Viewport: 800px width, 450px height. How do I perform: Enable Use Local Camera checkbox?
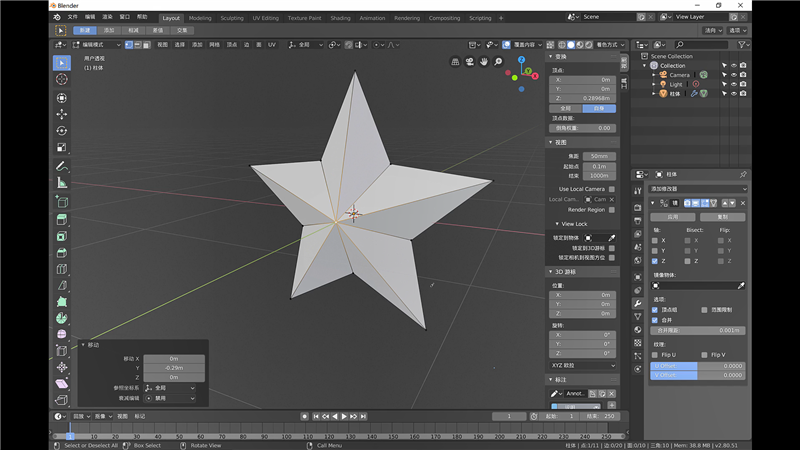(612, 189)
